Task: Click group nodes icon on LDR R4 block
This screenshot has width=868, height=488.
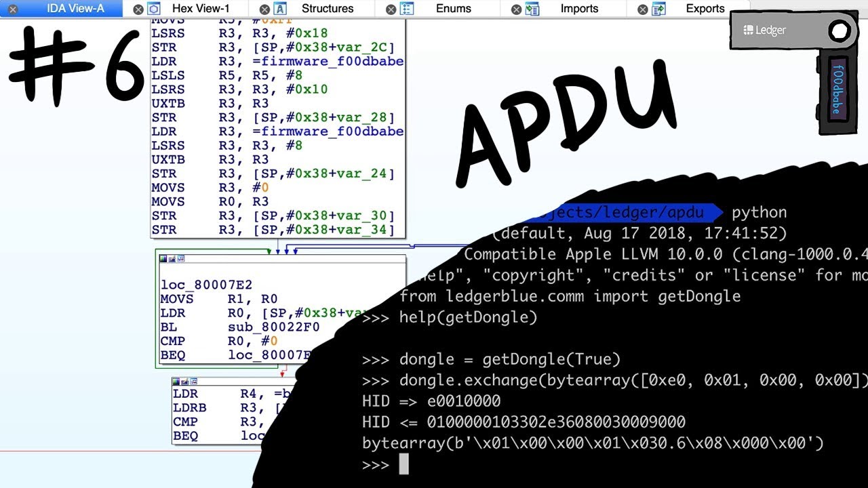Action: [x=193, y=382]
